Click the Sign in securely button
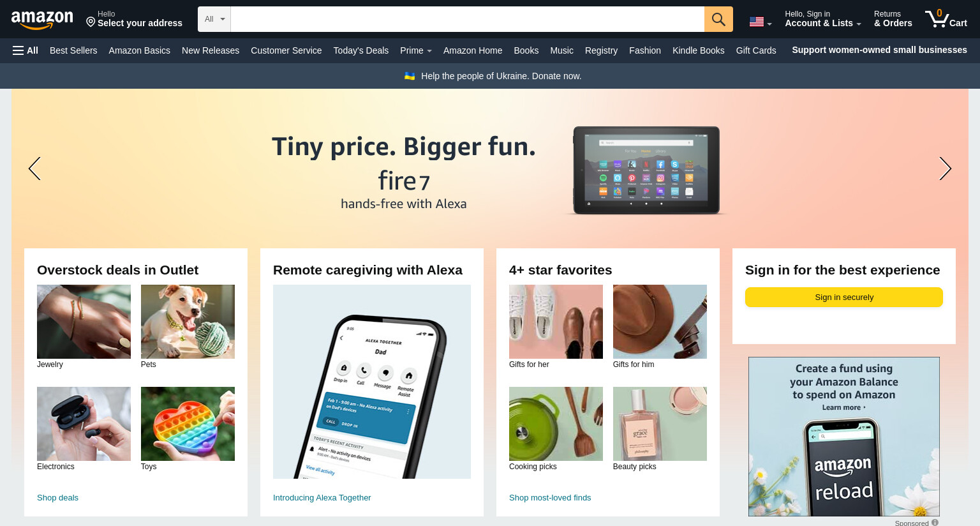 tap(844, 297)
